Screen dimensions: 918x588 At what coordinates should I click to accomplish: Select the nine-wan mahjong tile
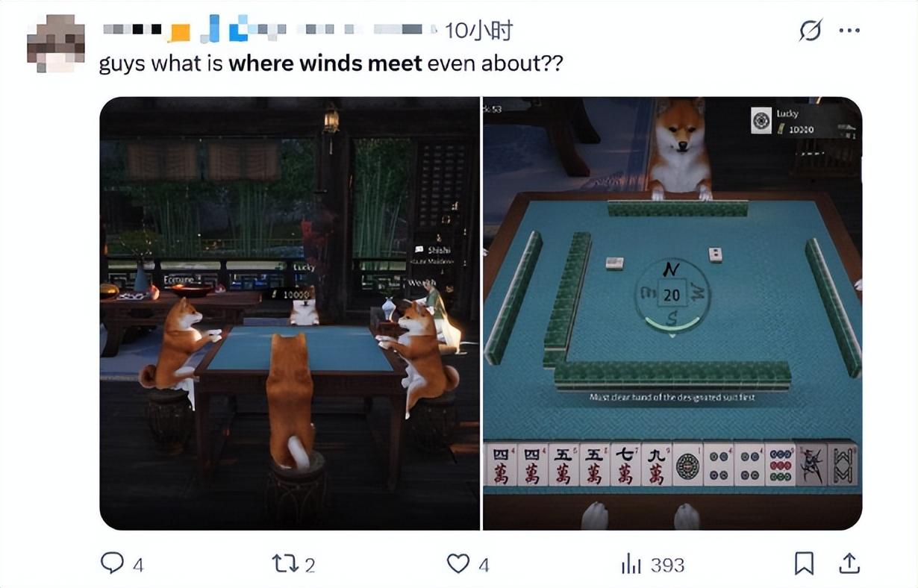coord(656,465)
